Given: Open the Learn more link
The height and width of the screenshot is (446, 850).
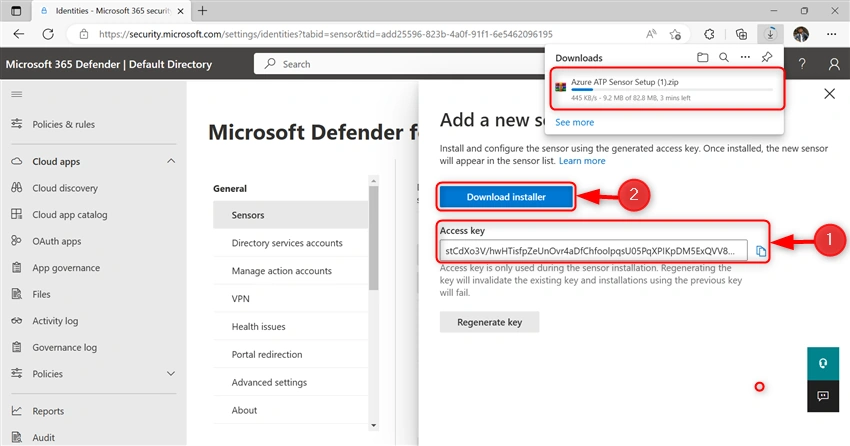Looking at the screenshot, I should click(582, 161).
